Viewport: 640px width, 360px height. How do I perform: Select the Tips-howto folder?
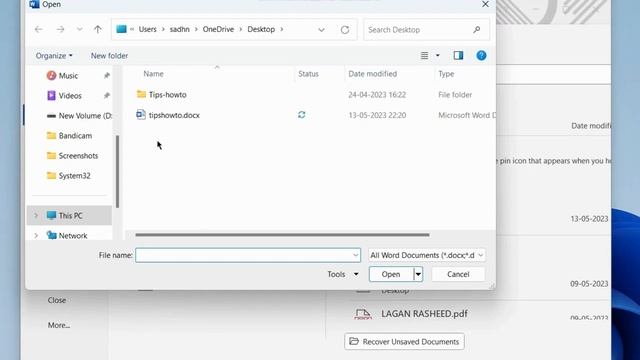pyautogui.click(x=167, y=95)
